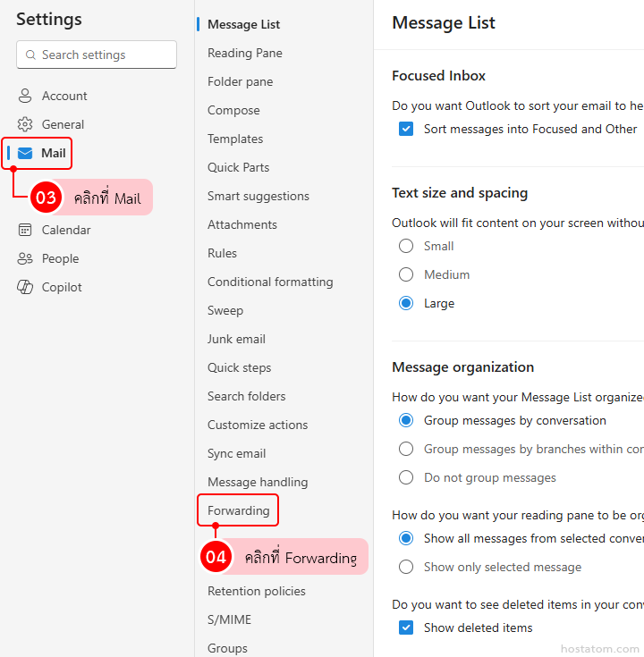Viewport: 644px width, 657px height.
Task: Open Message handling settings
Action: [x=258, y=482]
